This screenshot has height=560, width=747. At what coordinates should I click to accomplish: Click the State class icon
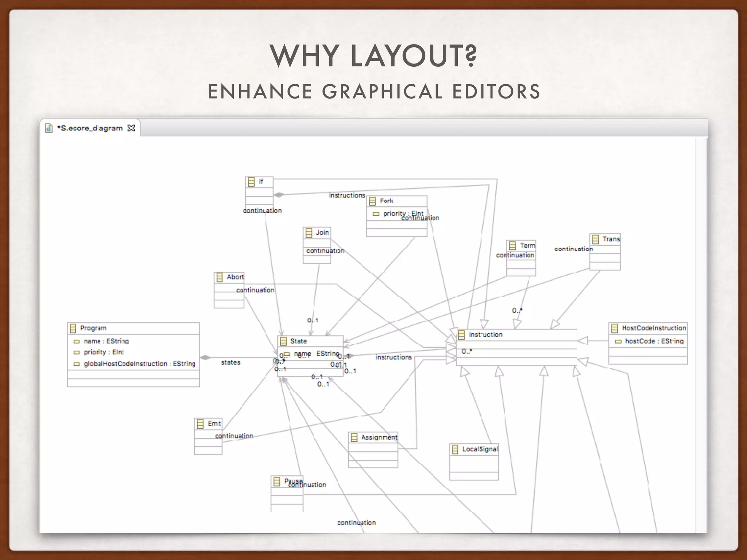tap(283, 341)
